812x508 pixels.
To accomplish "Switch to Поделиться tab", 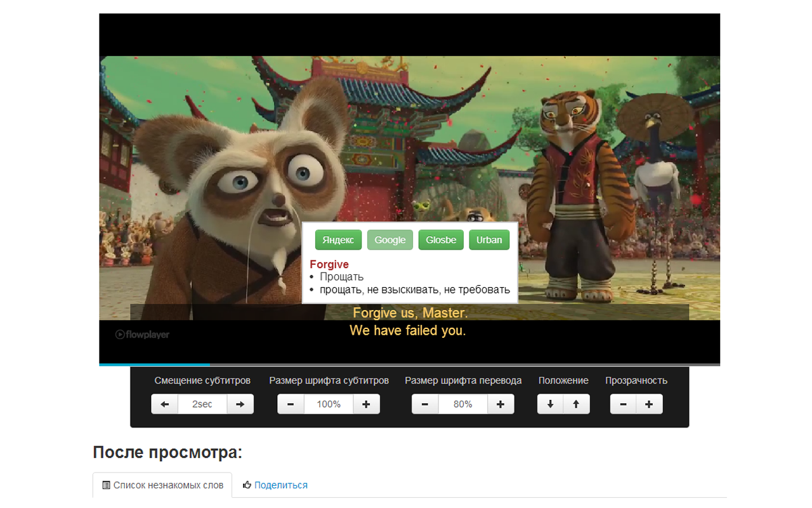I will pos(275,485).
